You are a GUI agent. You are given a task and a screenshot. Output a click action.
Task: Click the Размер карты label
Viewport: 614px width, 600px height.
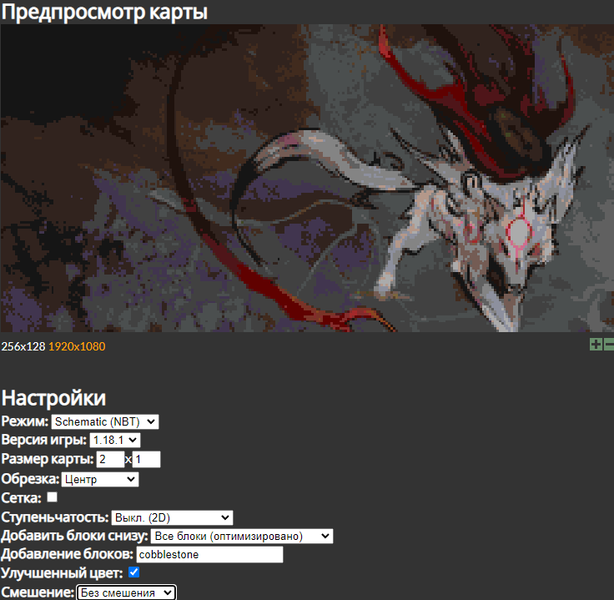click(47, 459)
